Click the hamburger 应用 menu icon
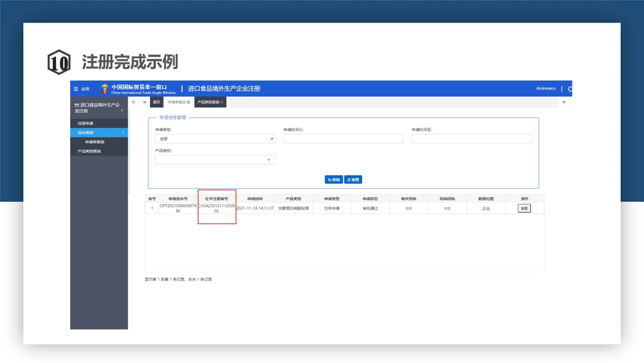644x363 pixels. [x=76, y=89]
